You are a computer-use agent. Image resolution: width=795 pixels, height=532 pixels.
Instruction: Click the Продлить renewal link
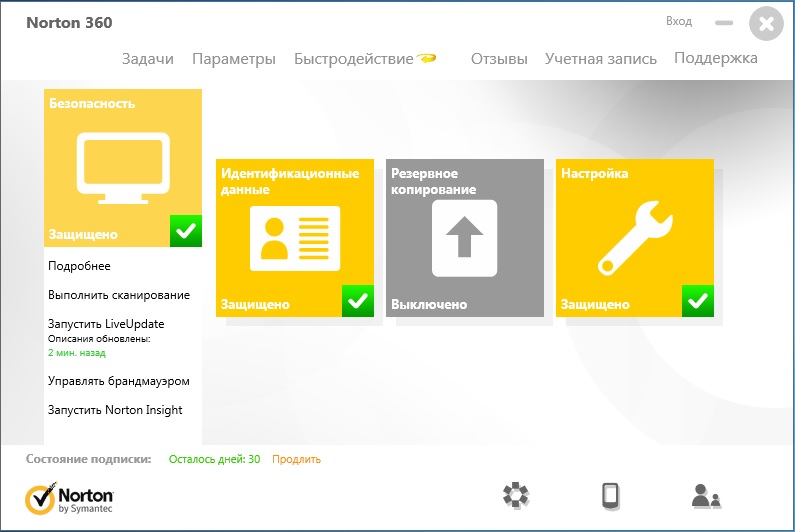[x=297, y=459]
